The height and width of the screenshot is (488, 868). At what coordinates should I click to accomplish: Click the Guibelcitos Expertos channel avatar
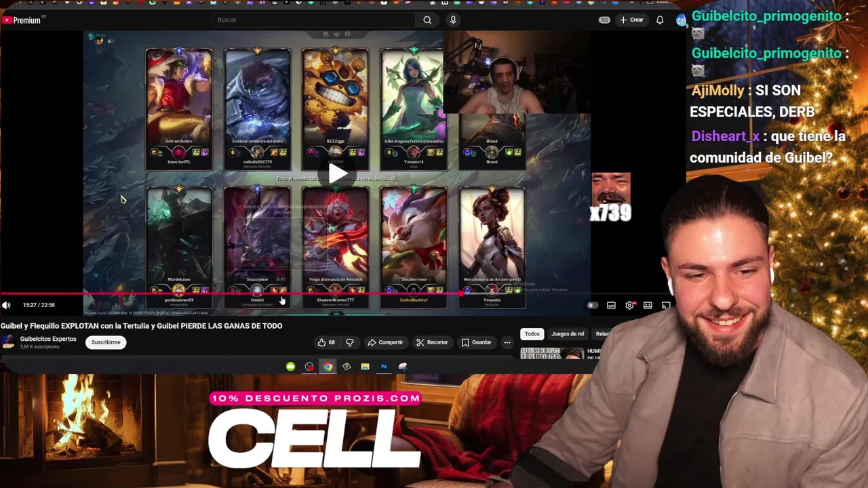(x=8, y=342)
